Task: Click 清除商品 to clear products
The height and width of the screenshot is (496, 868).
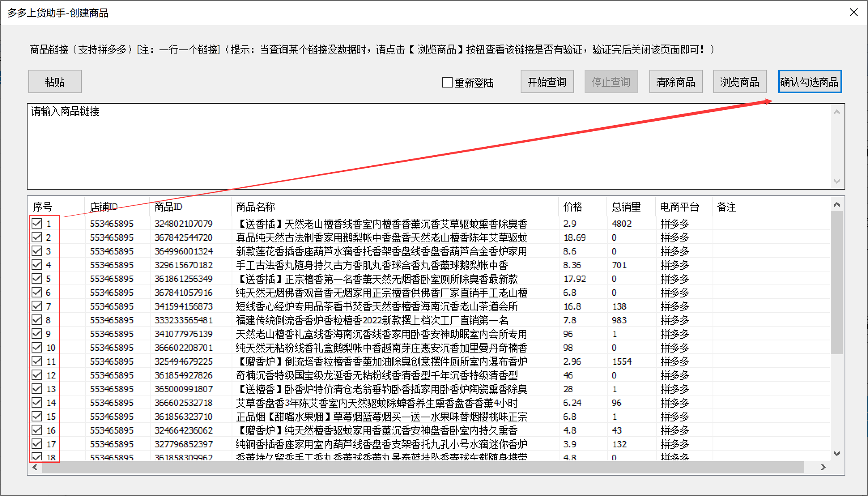Action: (x=675, y=82)
